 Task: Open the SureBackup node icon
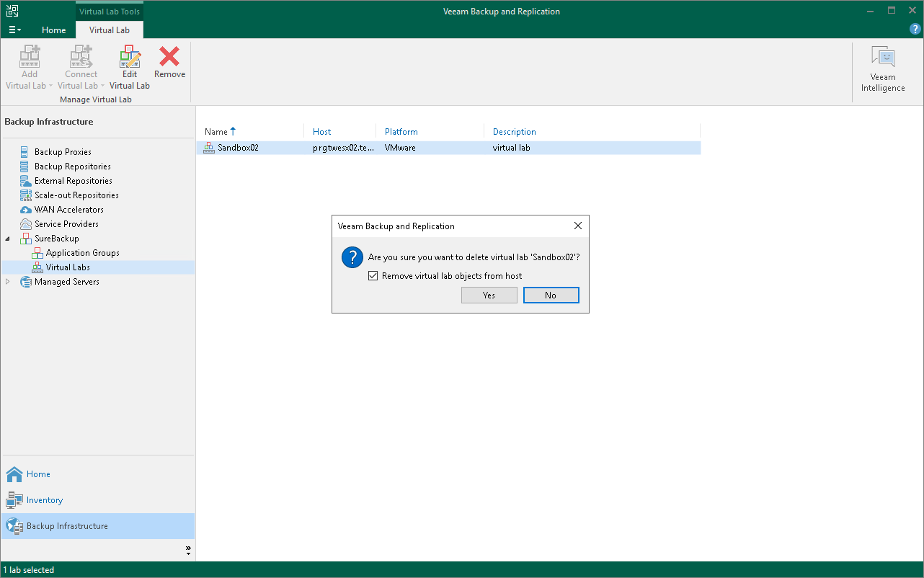click(27, 238)
